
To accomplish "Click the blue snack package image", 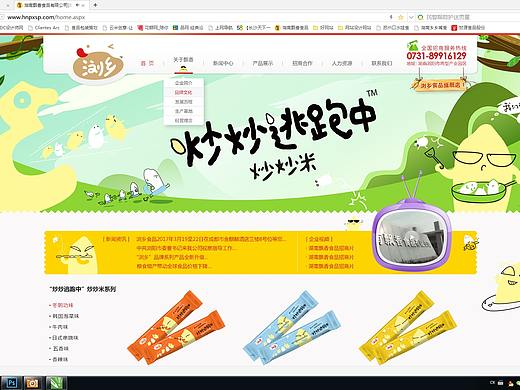I will [x=292, y=328].
